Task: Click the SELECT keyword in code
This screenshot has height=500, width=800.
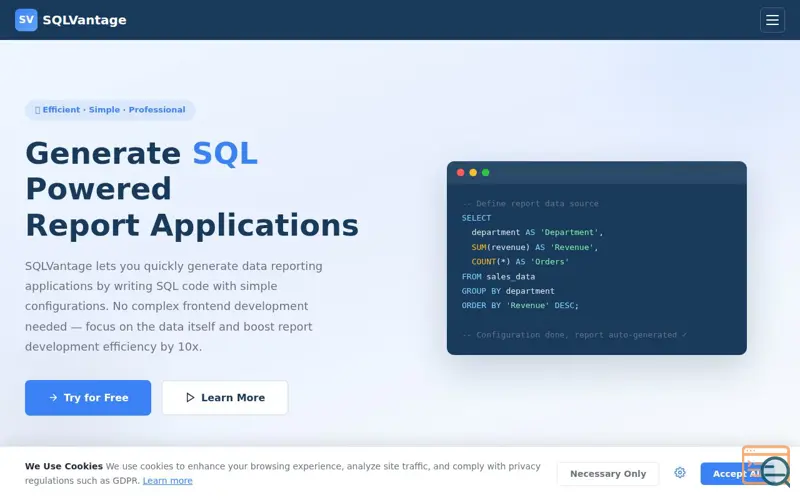Action: coord(477,218)
